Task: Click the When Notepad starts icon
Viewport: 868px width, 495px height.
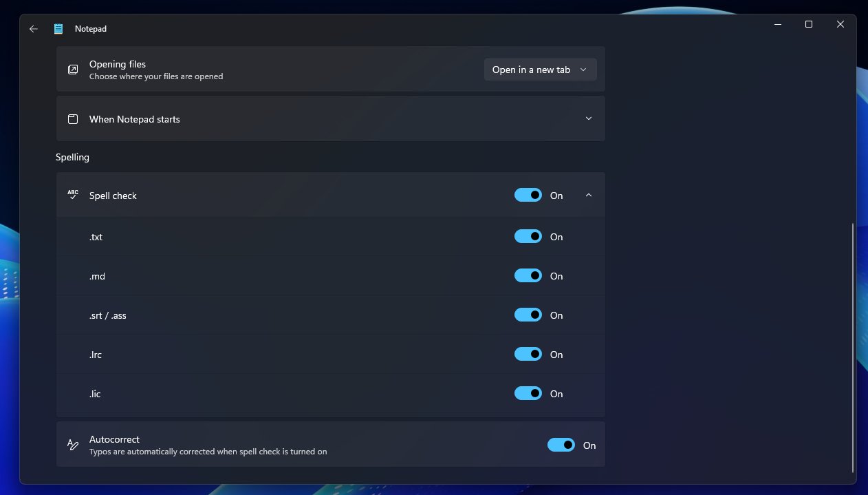Action: click(x=73, y=119)
